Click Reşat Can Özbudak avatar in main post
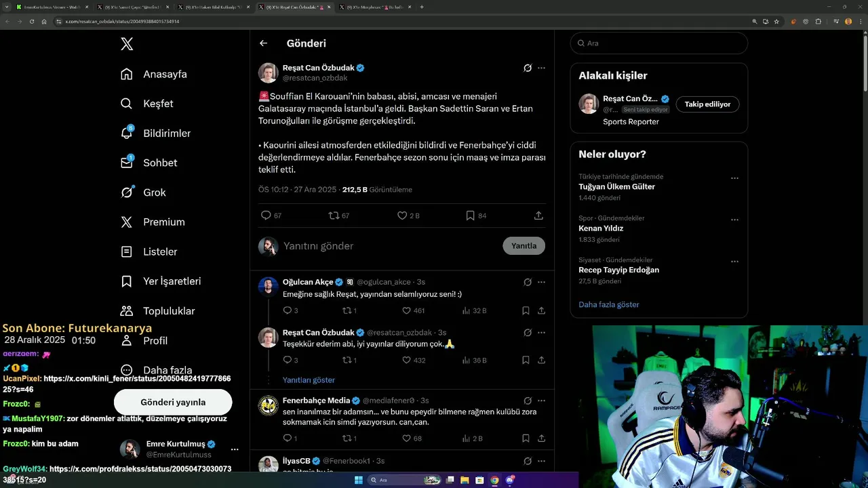Image resolution: width=868 pixels, height=488 pixels. point(268,73)
